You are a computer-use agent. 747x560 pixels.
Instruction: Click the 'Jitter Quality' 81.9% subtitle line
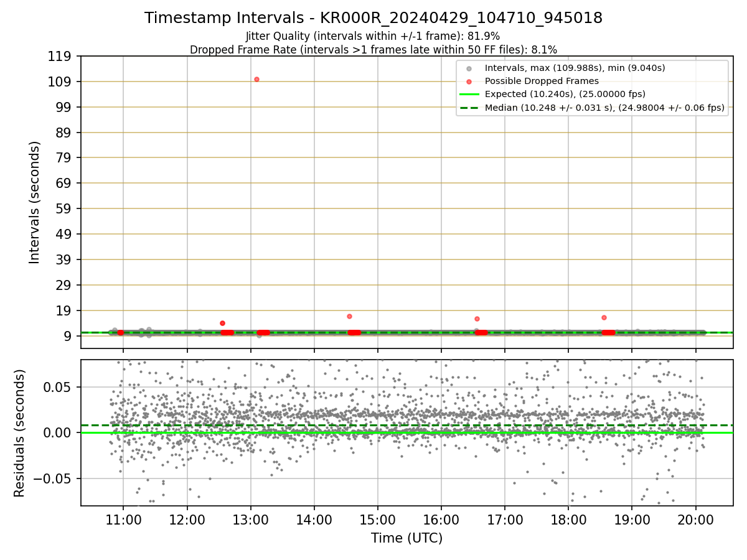[373, 36]
